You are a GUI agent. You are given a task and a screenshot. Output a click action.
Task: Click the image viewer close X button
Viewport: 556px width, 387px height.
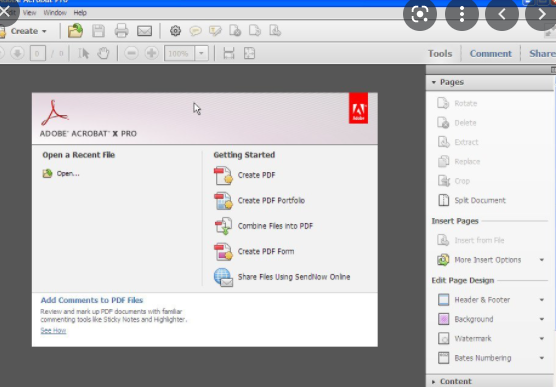pos(5,11)
